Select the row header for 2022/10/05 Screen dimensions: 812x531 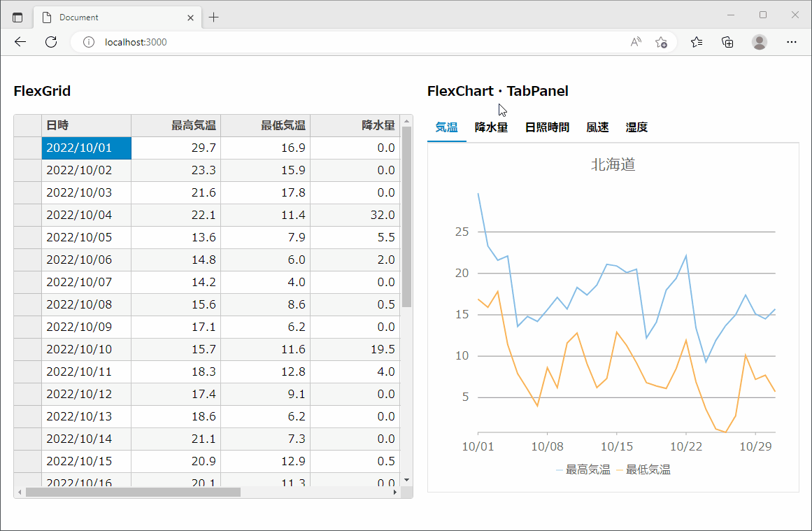[x=28, y=238]
